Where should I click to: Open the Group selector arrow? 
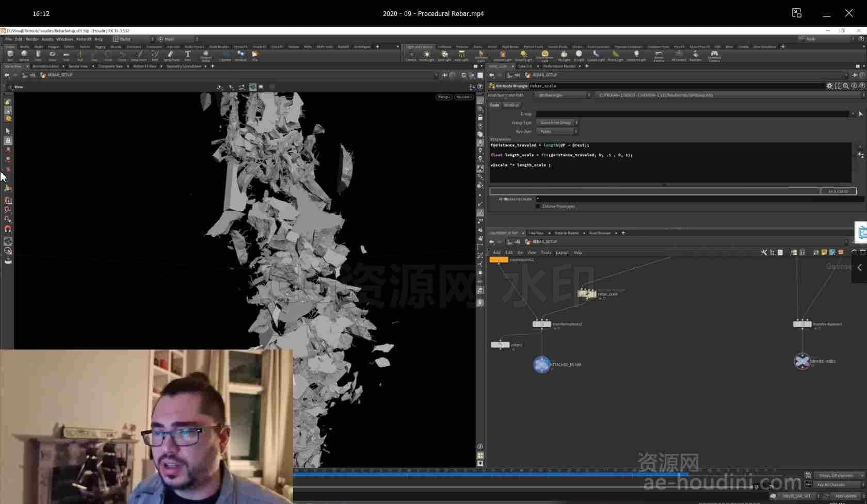[x=860, y=114]
